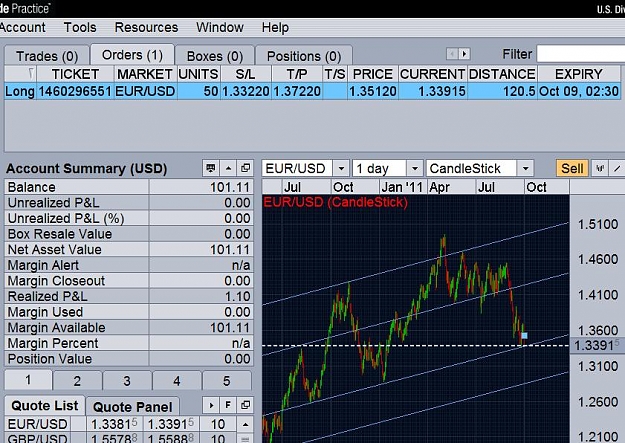The width and height of the screenshot is (625, 443).
Task: Switch to the Positions (0) tab
Action: 304,56
